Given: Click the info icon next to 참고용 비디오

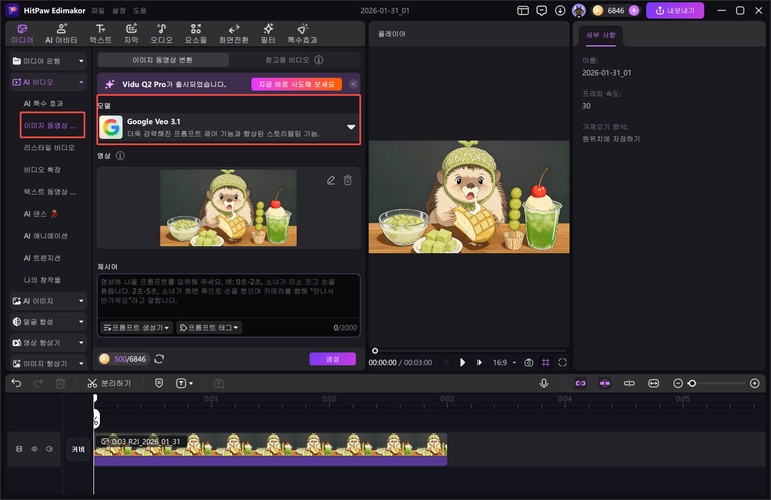Looking at the screenshot, I should point(319,60).
